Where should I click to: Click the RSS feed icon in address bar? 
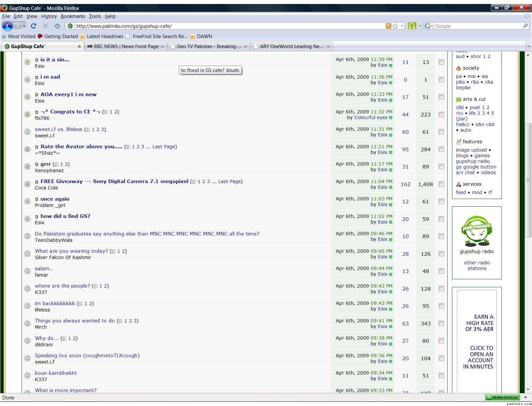pos(388,26)
